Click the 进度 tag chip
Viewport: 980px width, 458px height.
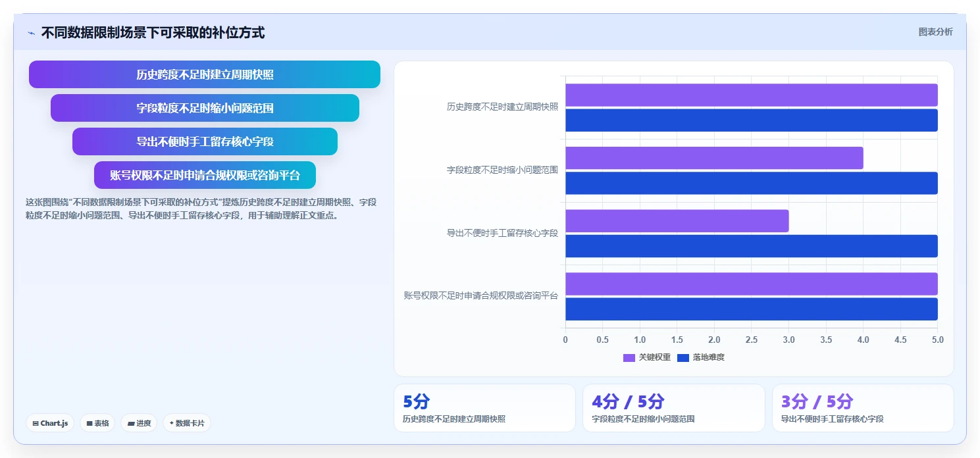click(139, 423)
